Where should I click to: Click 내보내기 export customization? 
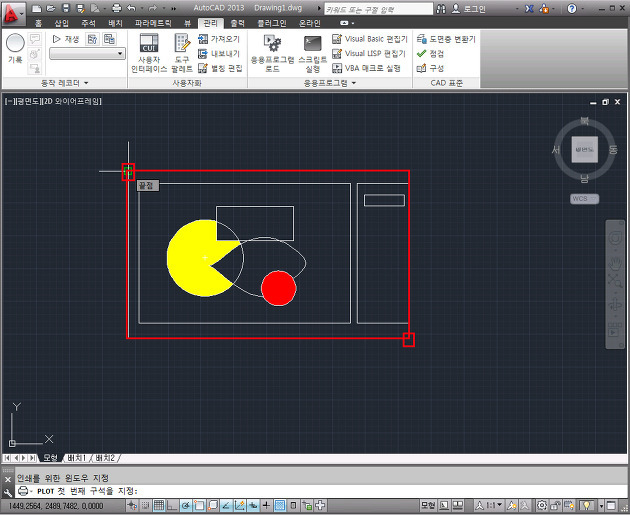click(219, 53)
